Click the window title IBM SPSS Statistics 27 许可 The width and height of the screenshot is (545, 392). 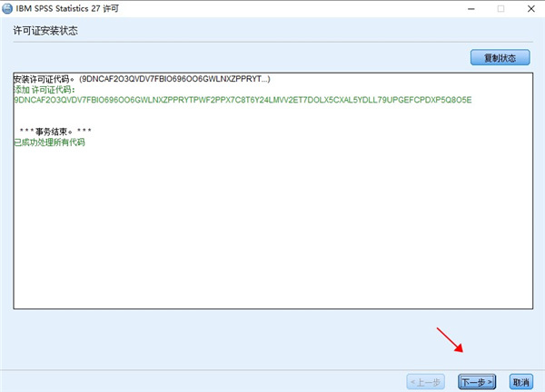(73, 8)
